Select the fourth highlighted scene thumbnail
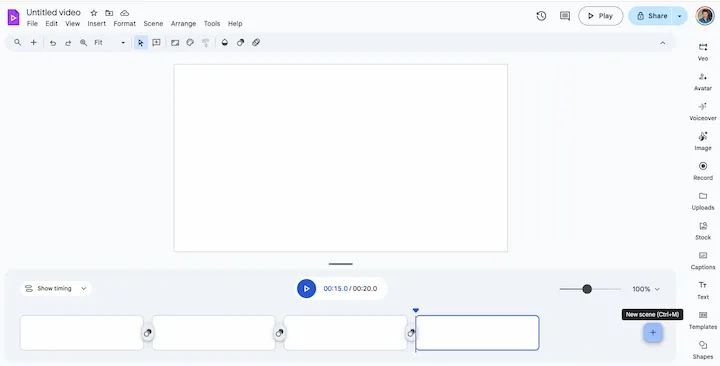This screenshot has width=720, height=366. point(477,332)
